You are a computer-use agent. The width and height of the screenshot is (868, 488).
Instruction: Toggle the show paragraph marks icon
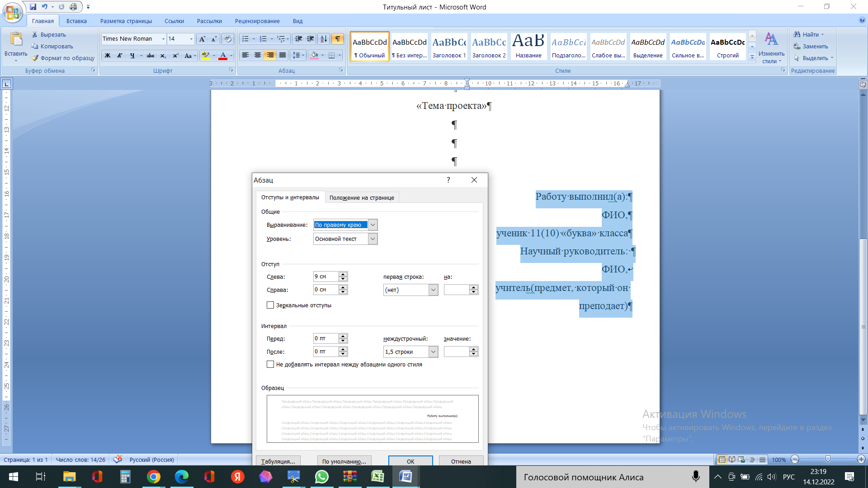click(x=337, y=39)
